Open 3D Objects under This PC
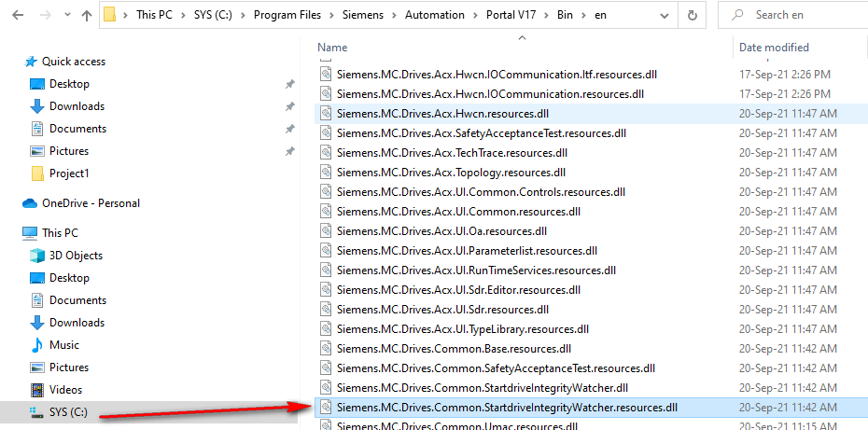This screenshot has height=430, width=868. 76,256
